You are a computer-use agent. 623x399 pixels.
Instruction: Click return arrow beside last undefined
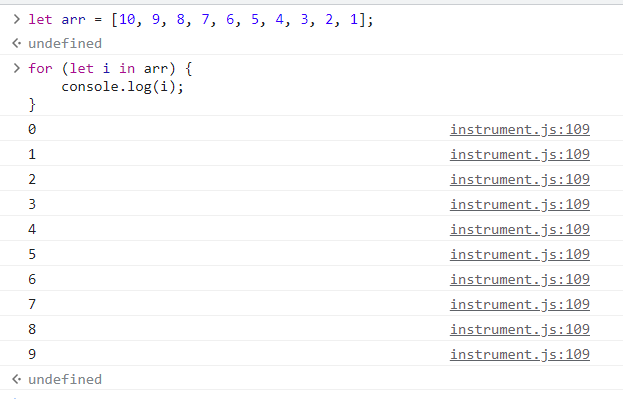coord(16,379)
